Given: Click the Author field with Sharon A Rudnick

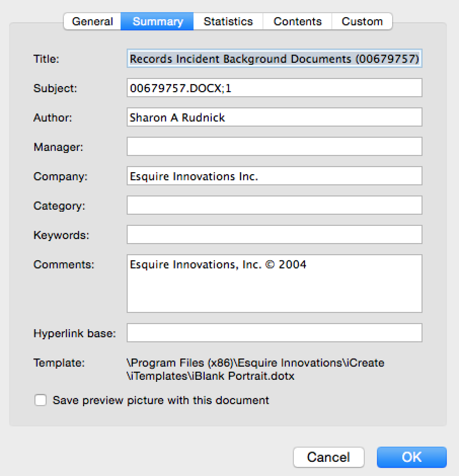Looking at the screenshot, I should pyautogui.click(x=274, y=117).
